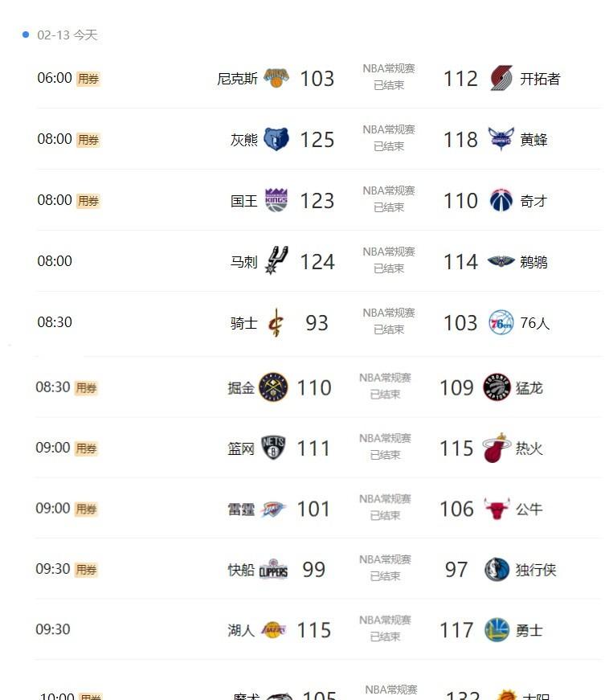The image size is (609, 700).
Task: Open the Wizards team logo
Action: point(501,200)
